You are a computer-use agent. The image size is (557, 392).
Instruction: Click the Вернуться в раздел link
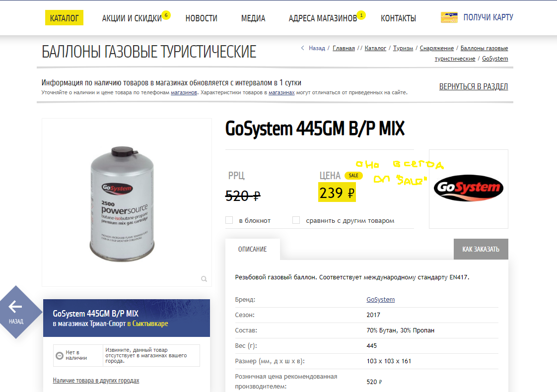[474, 87]
